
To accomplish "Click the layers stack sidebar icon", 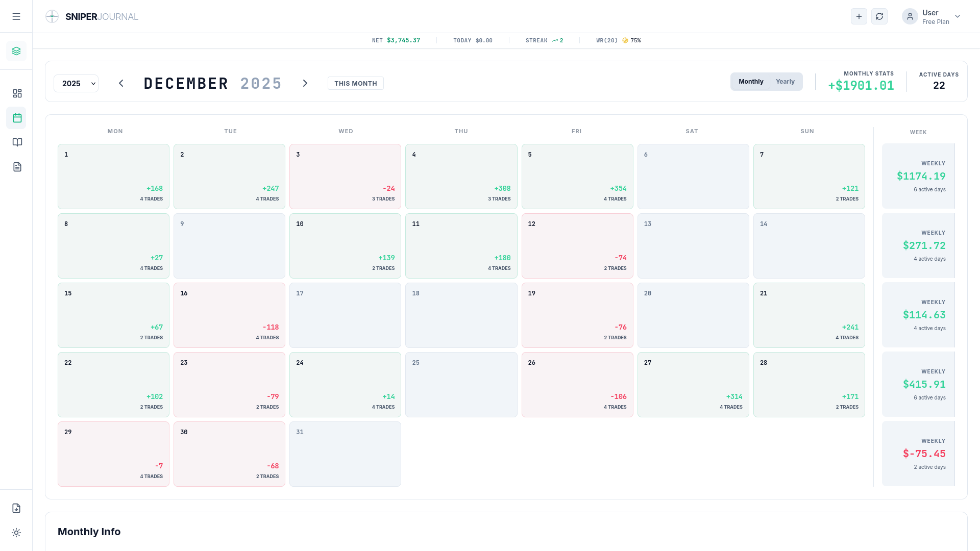I will pos(16,51).
